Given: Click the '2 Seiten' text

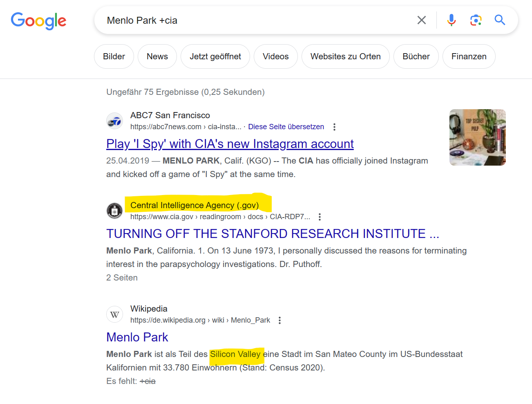Looking at the screenshot, I should (x=122, y=278).
